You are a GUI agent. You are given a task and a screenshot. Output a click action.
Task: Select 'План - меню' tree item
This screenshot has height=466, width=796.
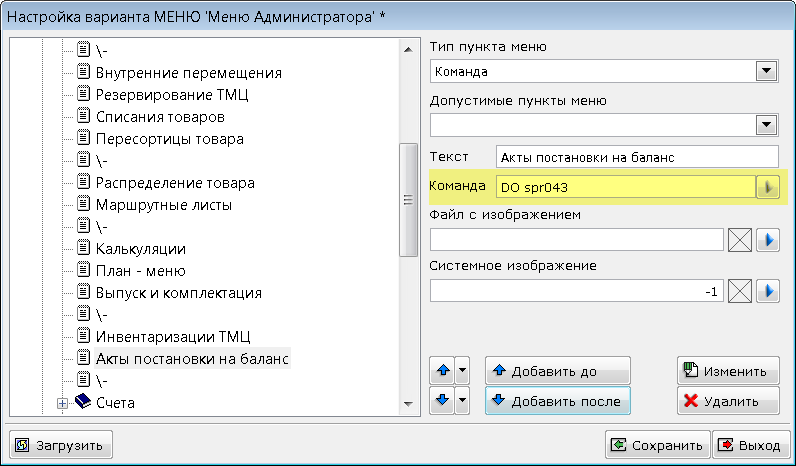pyautogui.click(x=141, y=271)
